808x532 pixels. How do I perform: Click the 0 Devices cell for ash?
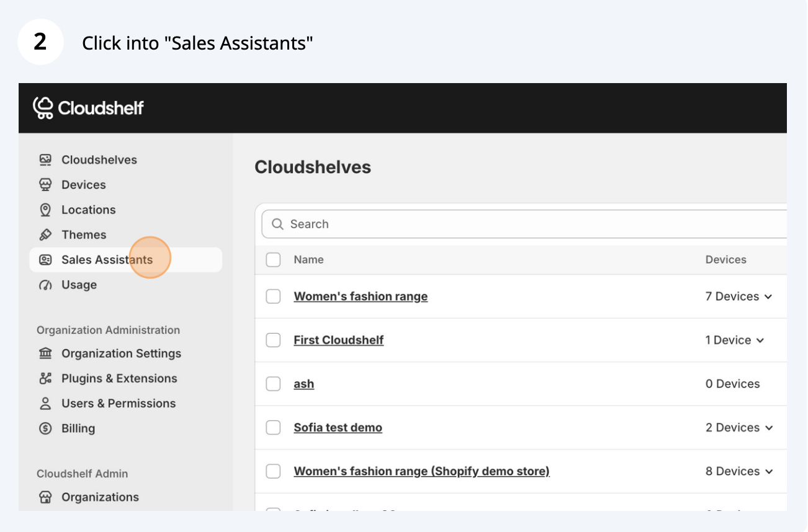(x=733, y=384)
